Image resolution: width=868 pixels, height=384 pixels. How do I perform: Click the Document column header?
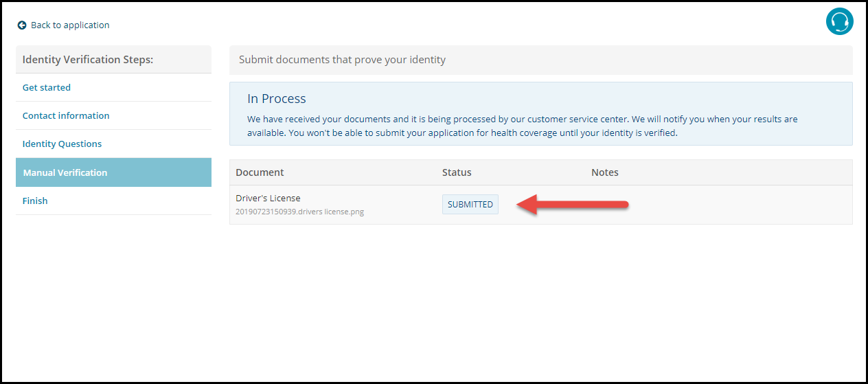260,172
